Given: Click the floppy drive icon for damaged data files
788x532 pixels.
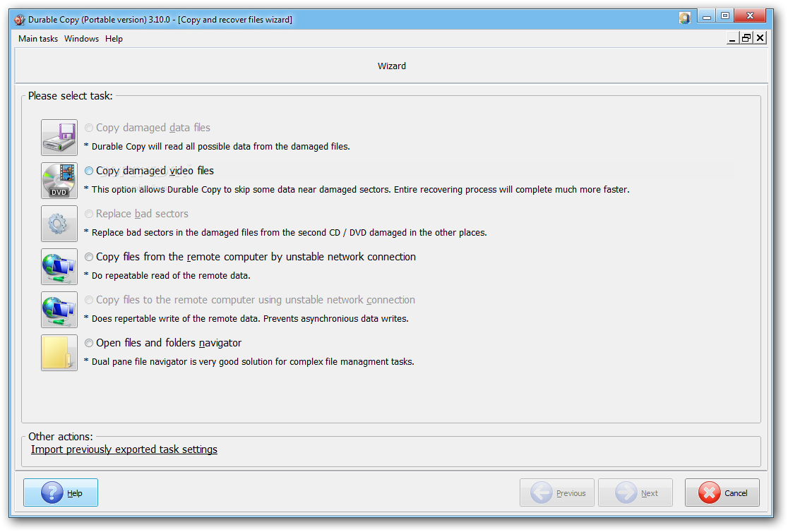Looking at the screenshot, I should click(x=59, y=138).
